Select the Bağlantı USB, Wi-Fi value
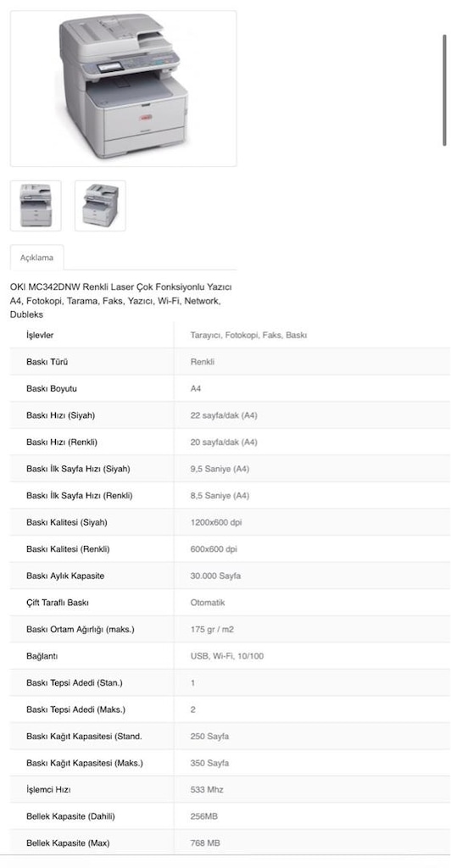 coord(227,656)
